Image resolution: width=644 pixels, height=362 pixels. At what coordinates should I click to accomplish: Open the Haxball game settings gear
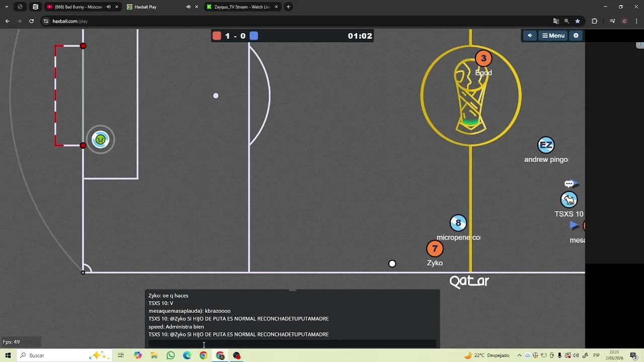[576, 36]
